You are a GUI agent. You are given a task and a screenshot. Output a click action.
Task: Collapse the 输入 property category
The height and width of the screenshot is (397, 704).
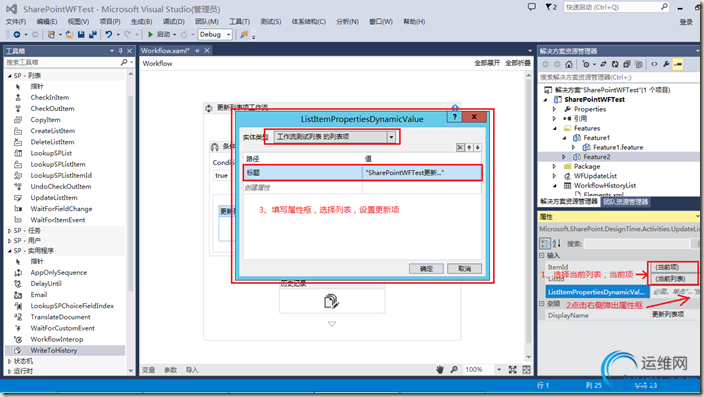542,255
